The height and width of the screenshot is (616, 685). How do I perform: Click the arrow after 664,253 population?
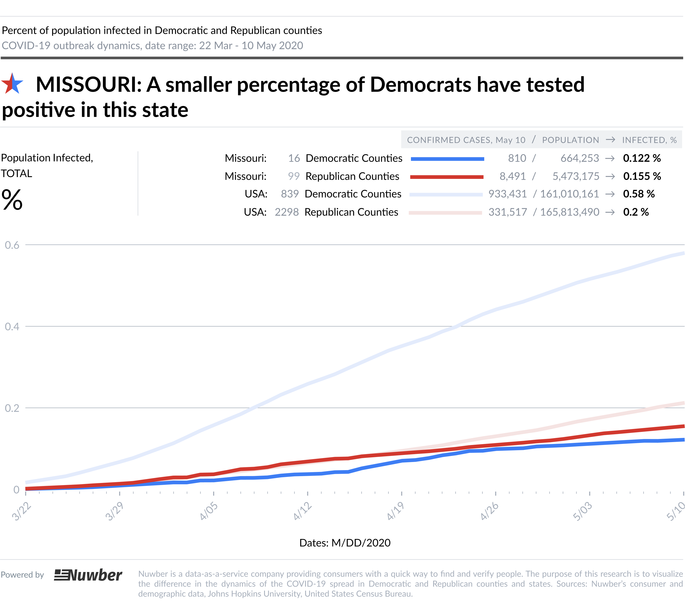(x=610, y=158)
